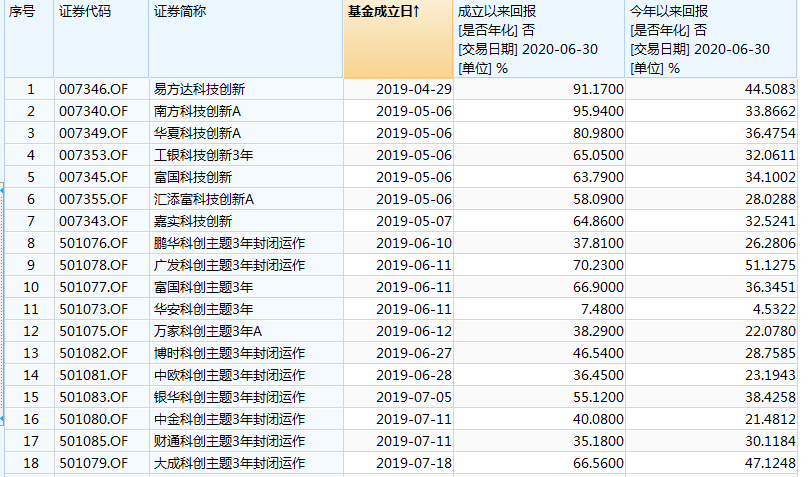Click code cell 501080.OF

(x=93, y=420)
